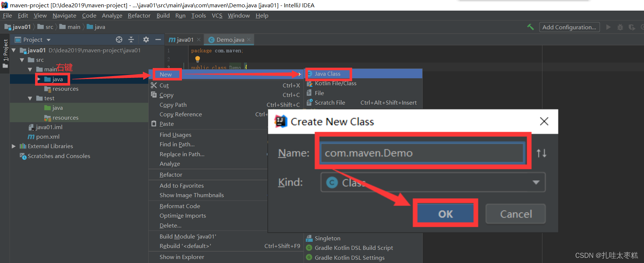The height and width of the screenshot is (263, 644).
Task: Collapse the main folder node
Action: click(x=30, y=69)
